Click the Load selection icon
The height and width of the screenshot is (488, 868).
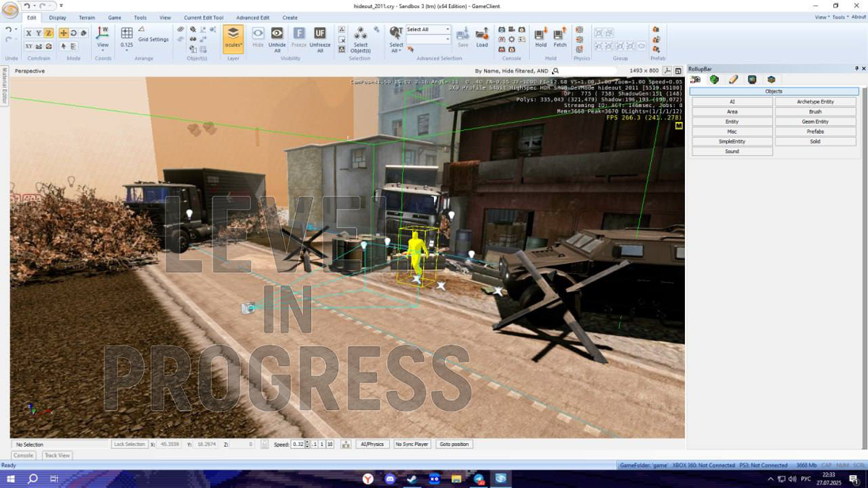[482, 33]
